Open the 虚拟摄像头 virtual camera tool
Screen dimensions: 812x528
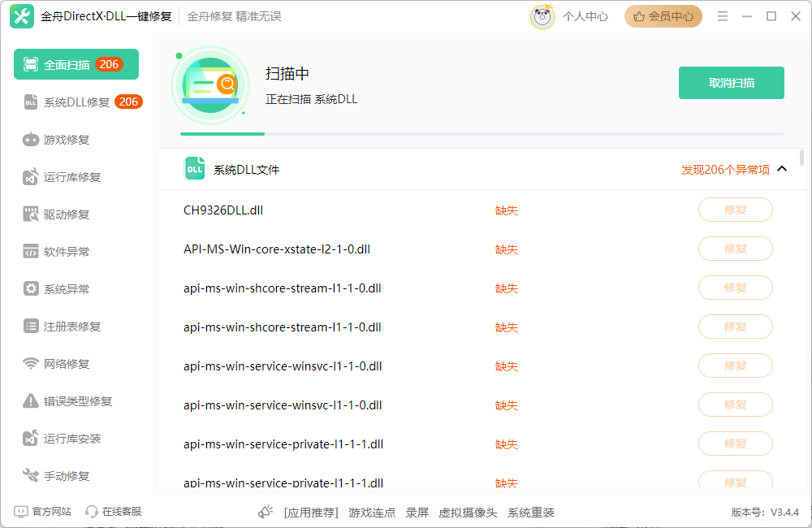tap(467, 513)
